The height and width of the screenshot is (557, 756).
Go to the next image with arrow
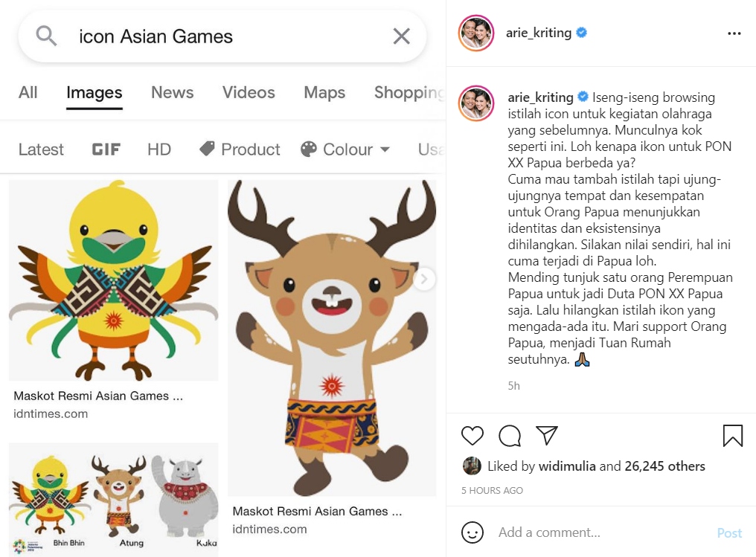click(424, 279)
